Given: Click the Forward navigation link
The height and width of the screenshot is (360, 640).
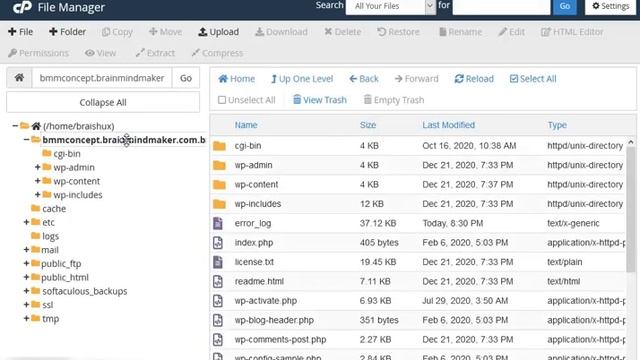Looking at the screenshot, I should pos(416,79).
